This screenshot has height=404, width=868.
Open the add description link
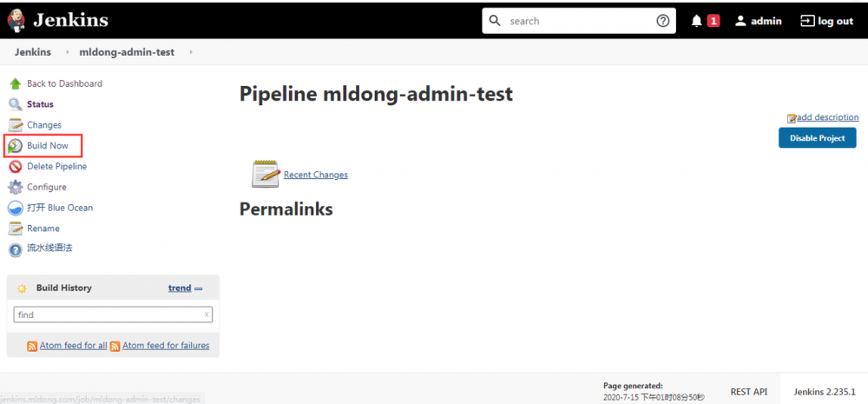point(827,117)
